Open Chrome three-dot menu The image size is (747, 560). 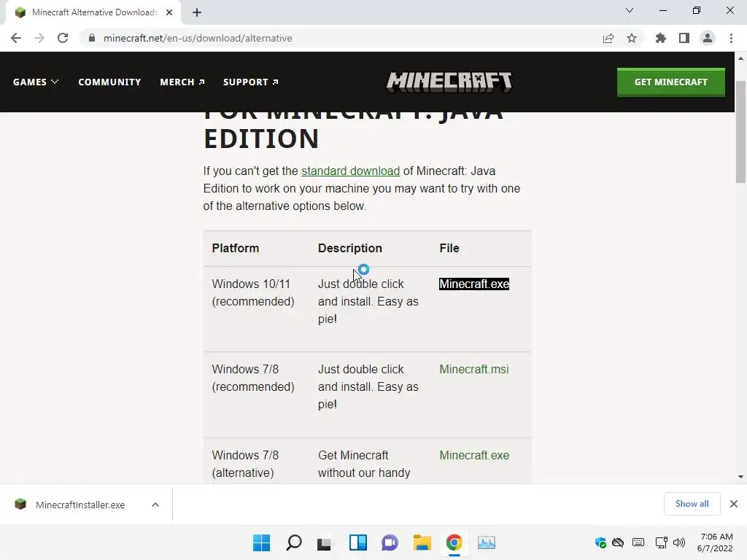tap(731, 38)
